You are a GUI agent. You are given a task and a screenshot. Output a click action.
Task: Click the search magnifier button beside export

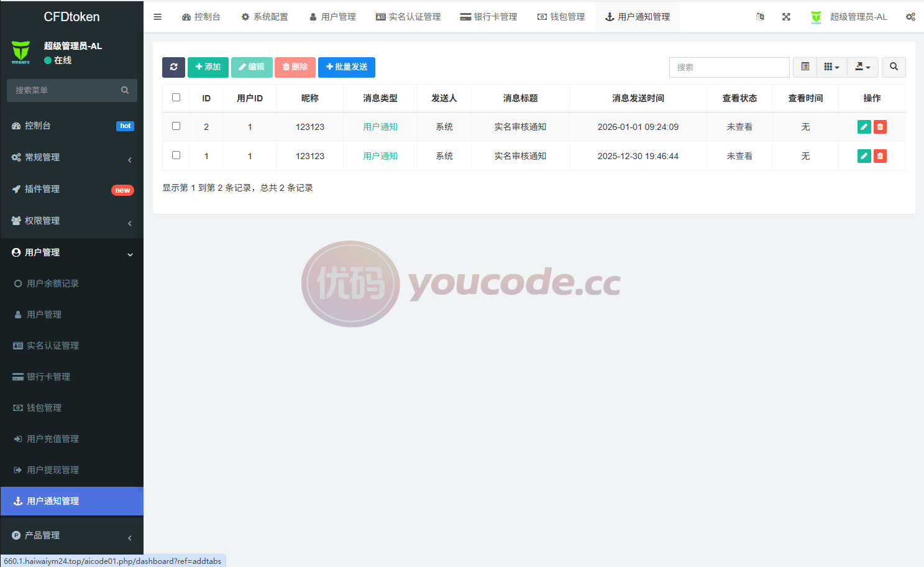coord(894,67)
